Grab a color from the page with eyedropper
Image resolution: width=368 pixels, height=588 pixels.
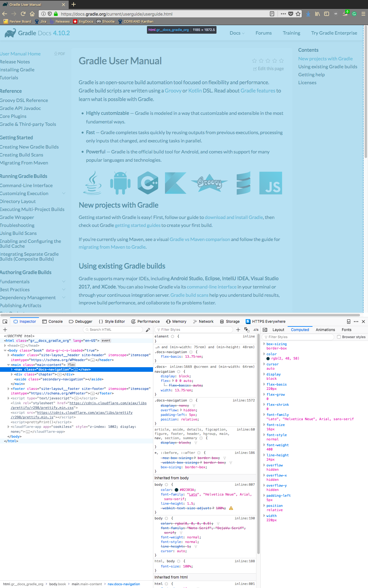tap(148, 330)
